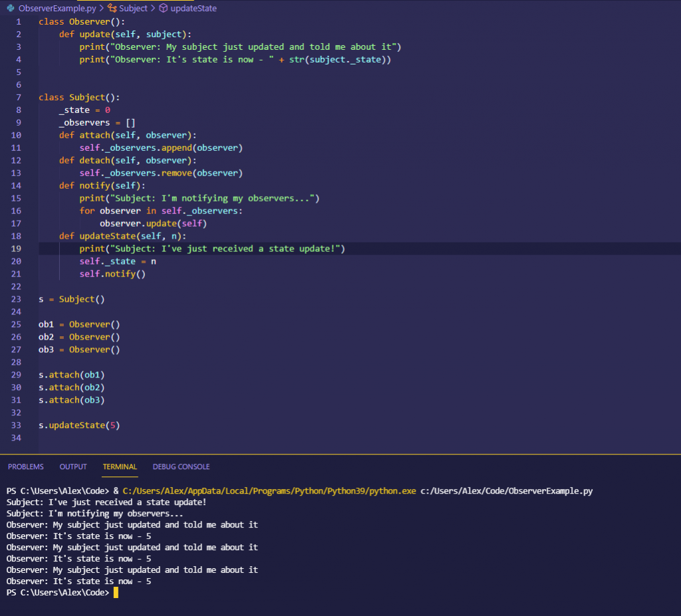Viewport: 681px width, 616px height.
Task: Open the DEBUG CONSOLE tab
Action: tap(181, 466)
